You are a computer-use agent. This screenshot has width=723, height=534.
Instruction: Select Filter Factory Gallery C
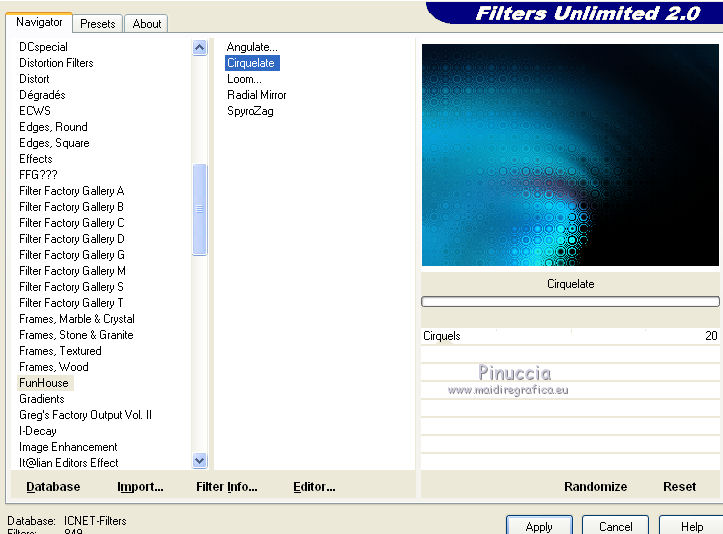pyautogui.click(x=72, y=223)
